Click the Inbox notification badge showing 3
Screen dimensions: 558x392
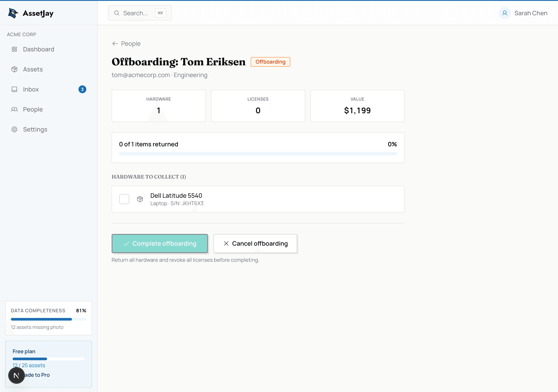(x=82, y=89)
